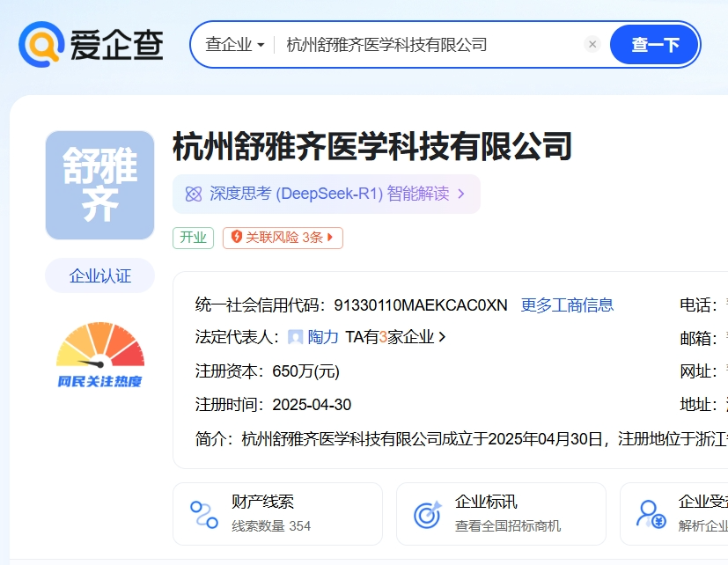
Task: Open the 关联风险 3条 warning tag
Action: [283, 238]
